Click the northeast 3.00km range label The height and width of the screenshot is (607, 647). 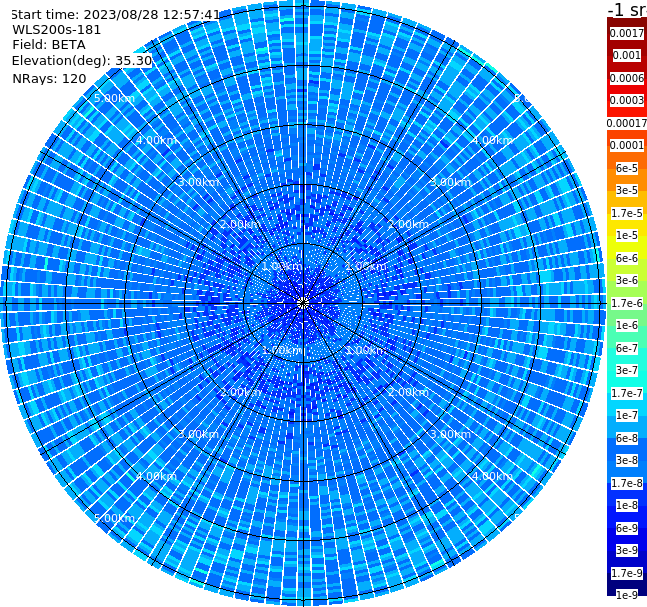coord(450,182)
